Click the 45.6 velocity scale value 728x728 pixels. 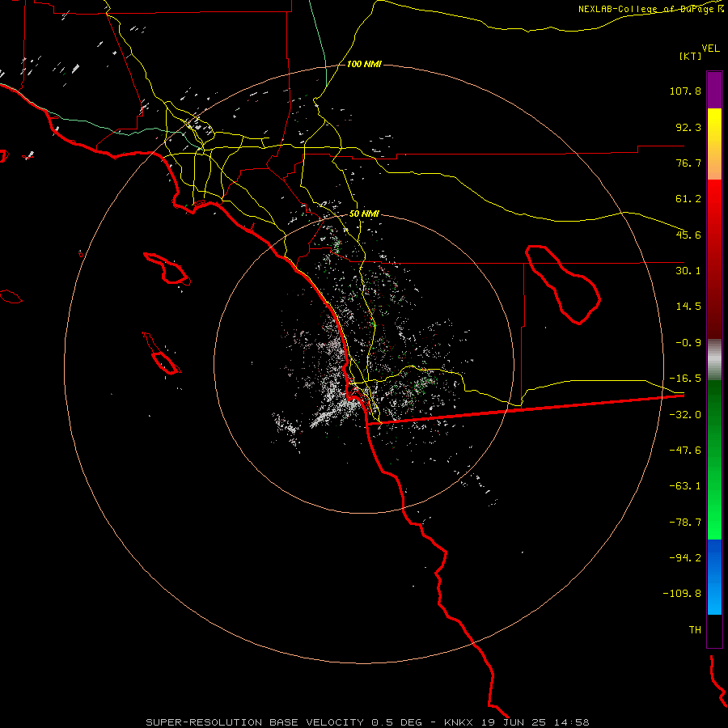click(688, 235)
